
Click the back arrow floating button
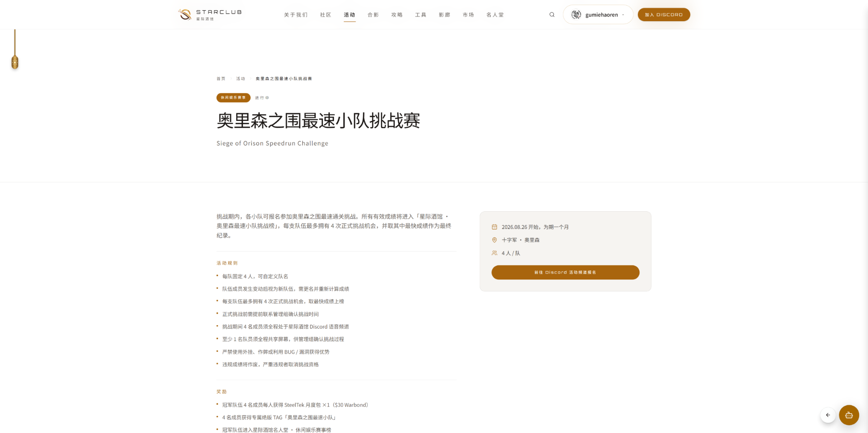click(x=828, y=415)
